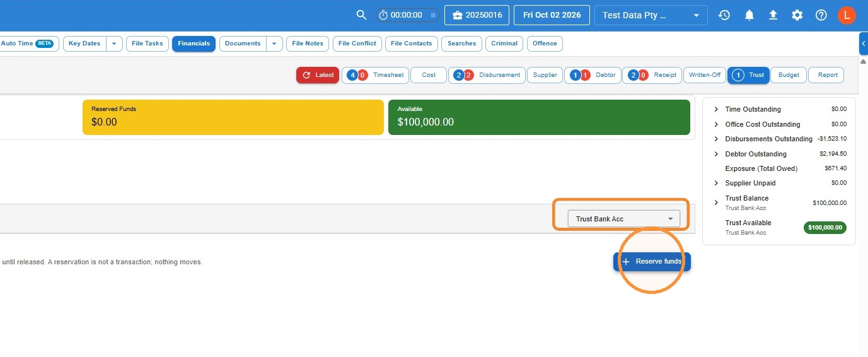This screenshot has height=357, width=868.
Task: Expand Debtor Outstanding row
Action: [716, 154]
